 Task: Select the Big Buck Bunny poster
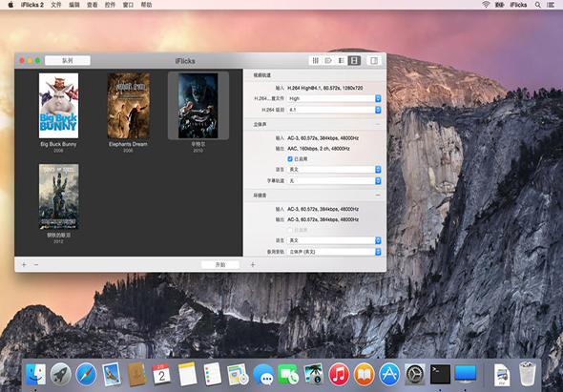coord(58,106)
